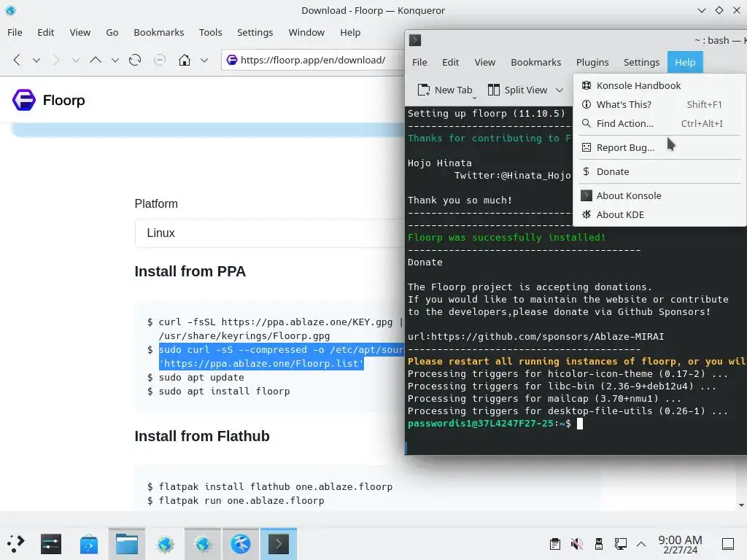
Task: Go back with Konqueror's back arrow
Action: coord(17,60)
